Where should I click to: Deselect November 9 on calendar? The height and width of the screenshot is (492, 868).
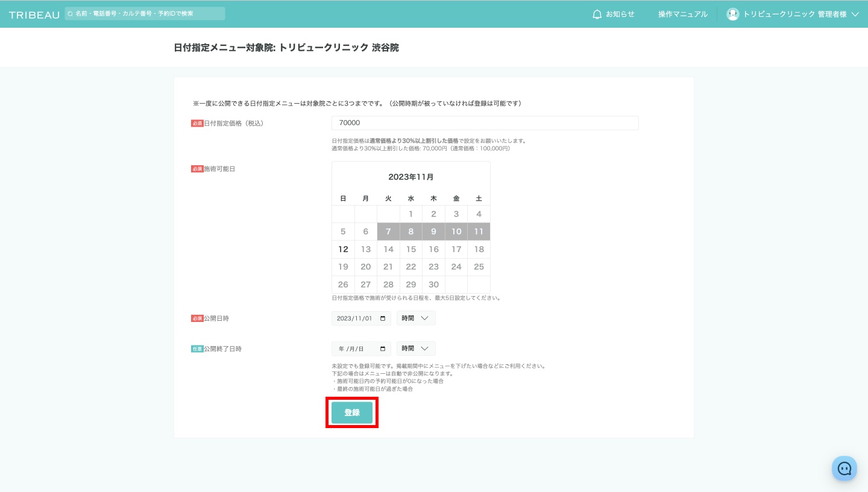(433, 232)
